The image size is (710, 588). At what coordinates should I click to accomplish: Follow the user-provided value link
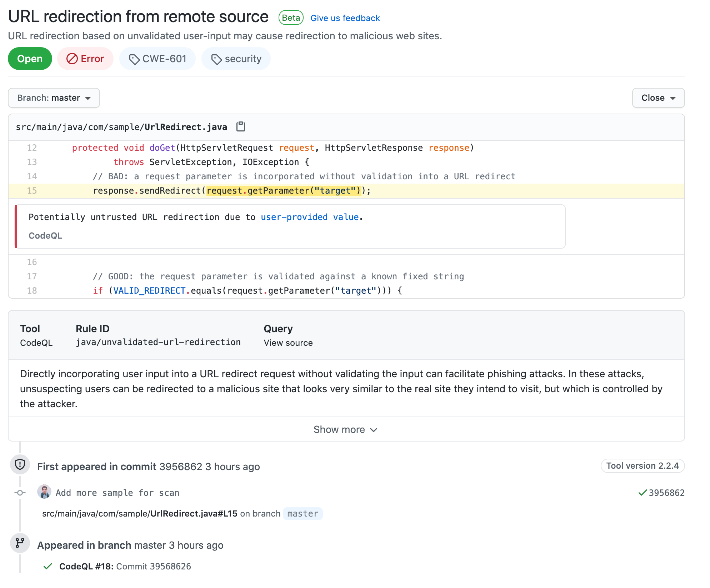click(309, 217)
